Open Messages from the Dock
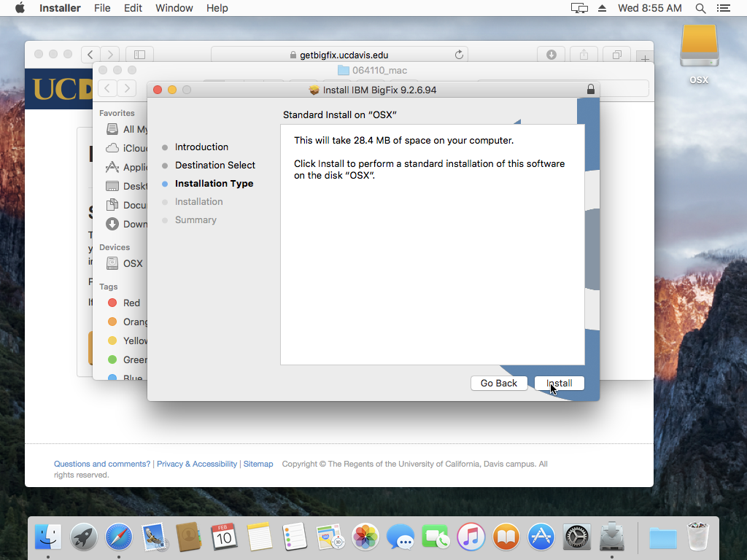 coord(400,537)
